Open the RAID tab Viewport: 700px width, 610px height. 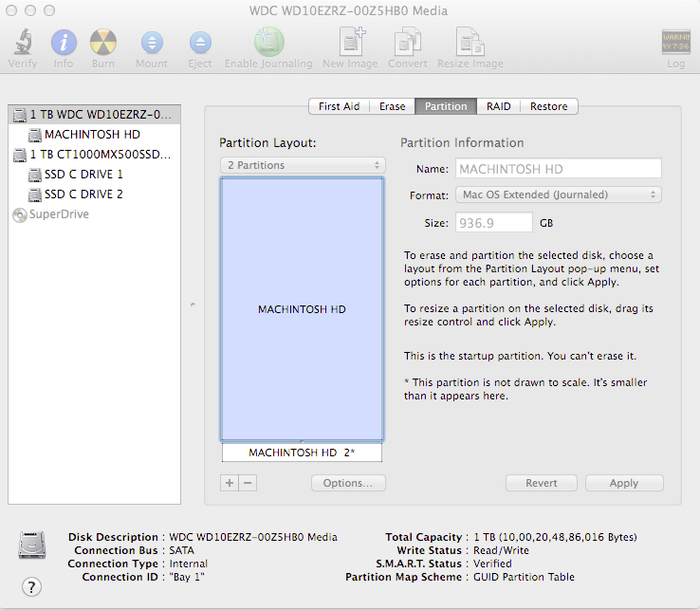point(499,106)
